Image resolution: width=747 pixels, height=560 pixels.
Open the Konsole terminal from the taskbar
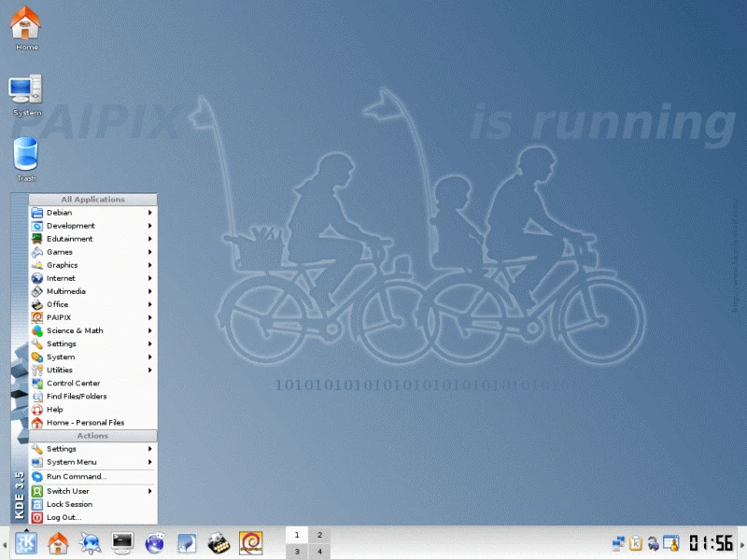coord(122,541)
